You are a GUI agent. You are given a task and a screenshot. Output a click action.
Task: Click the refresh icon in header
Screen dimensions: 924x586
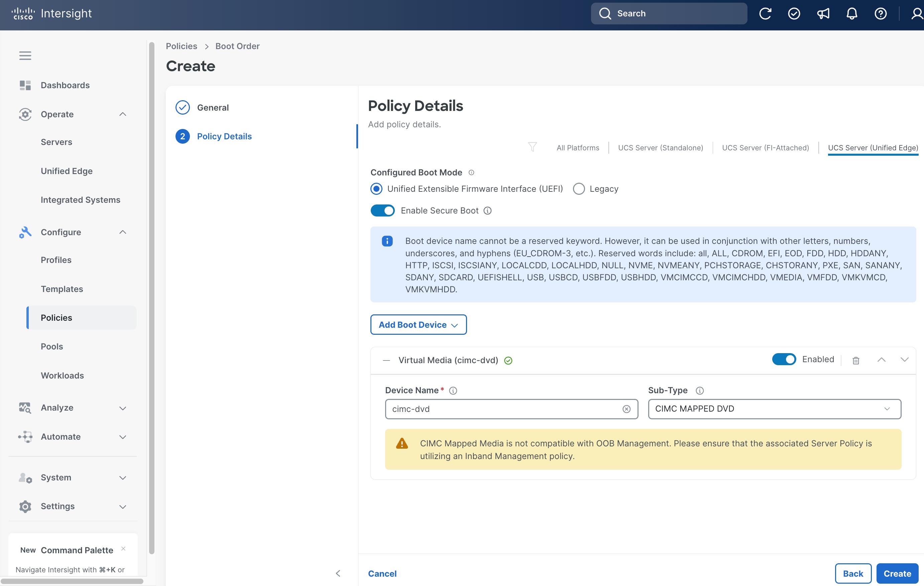point(765,13)
